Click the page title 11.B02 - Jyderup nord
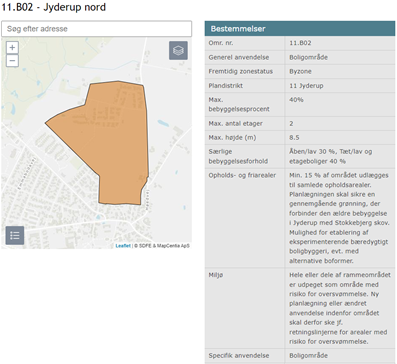397x364 pixels. click(x=54, y=7)
